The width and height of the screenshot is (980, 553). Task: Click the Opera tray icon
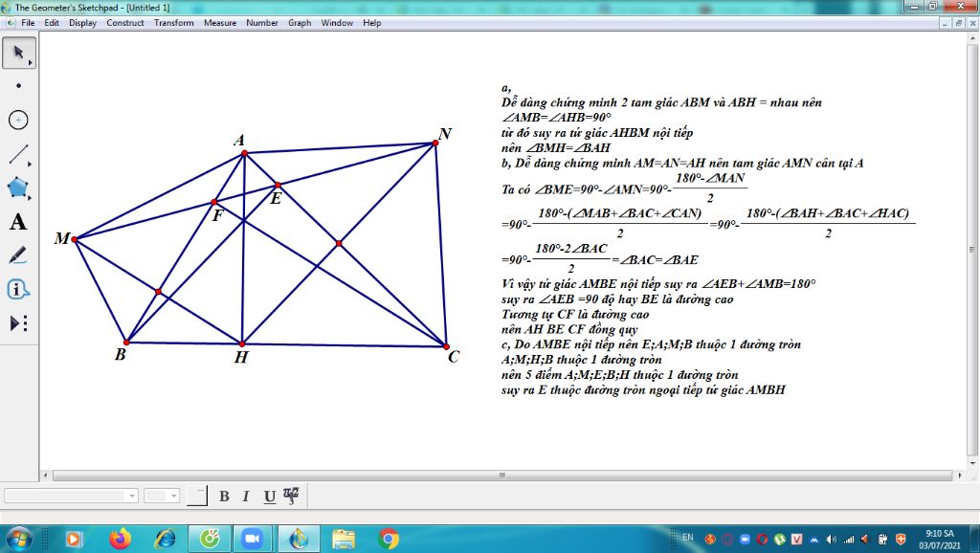762,539
